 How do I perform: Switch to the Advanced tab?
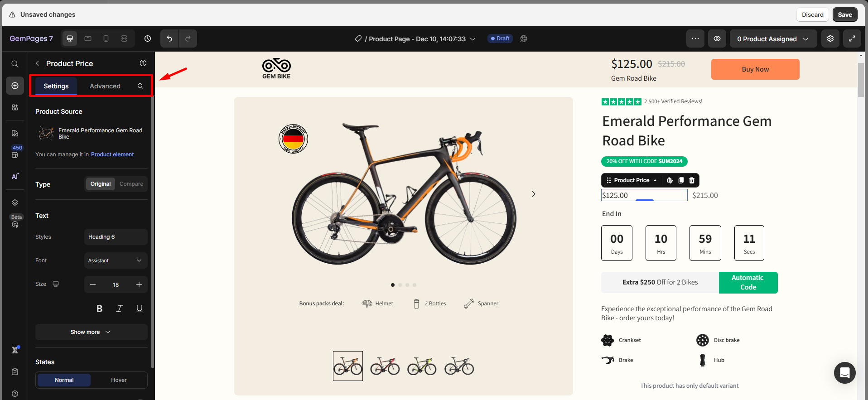point(105,86)
